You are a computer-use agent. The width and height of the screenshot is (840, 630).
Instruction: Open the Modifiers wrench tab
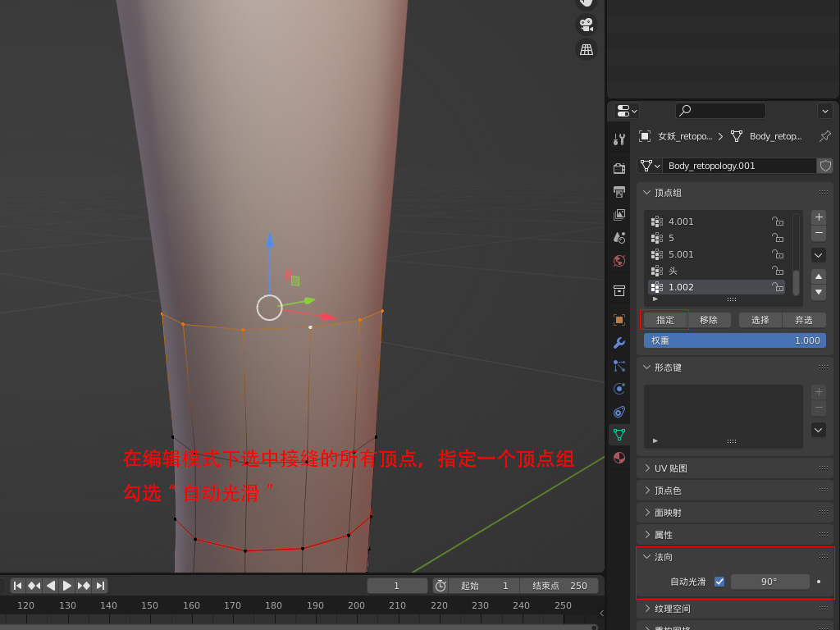tap(619, 343)
